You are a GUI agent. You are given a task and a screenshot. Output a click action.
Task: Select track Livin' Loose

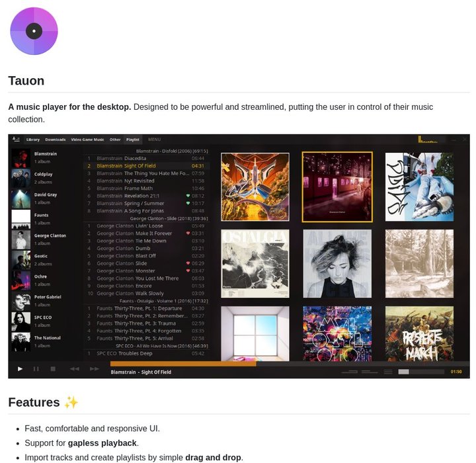146,226
